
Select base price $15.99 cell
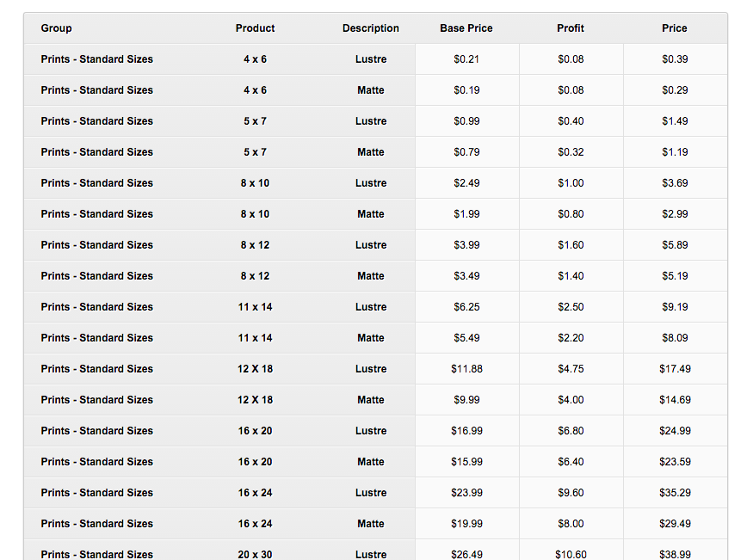[x=466, y=461]
